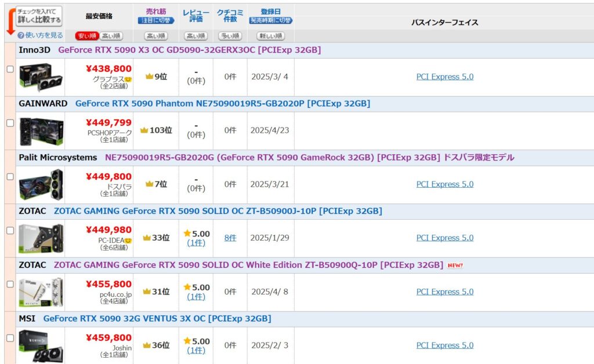Click the NEW! badge on ZOTAC White Edition
Screen dimensions: 594x364
[455, 265]
